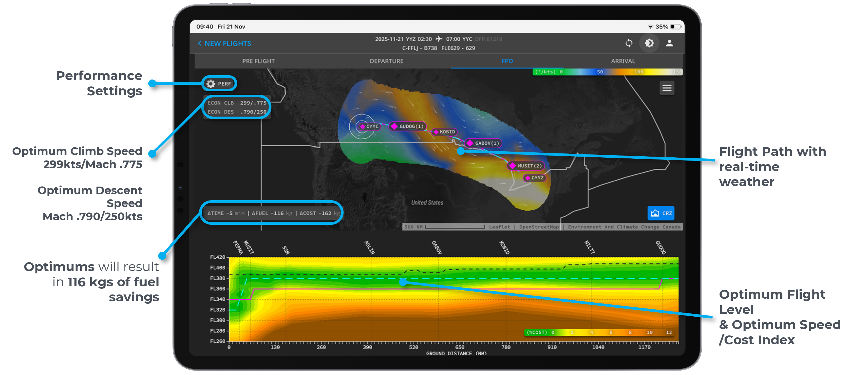Go back to NEW FLIGHTS
This screenshot has width=868, height=375.
pyautogui.click(x=224, y=43)
